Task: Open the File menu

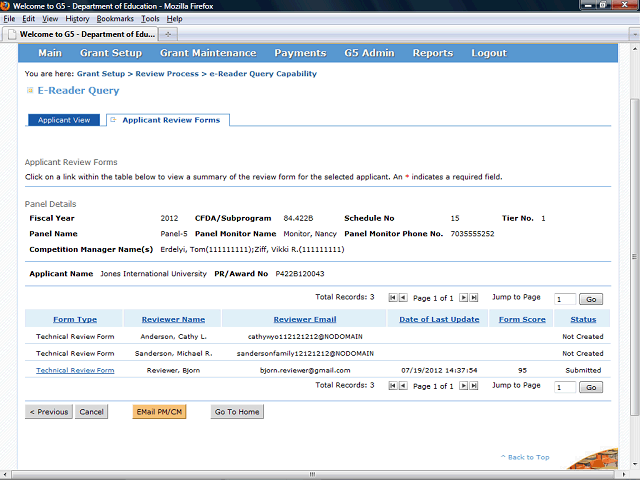Action: (x=9, y=19)
